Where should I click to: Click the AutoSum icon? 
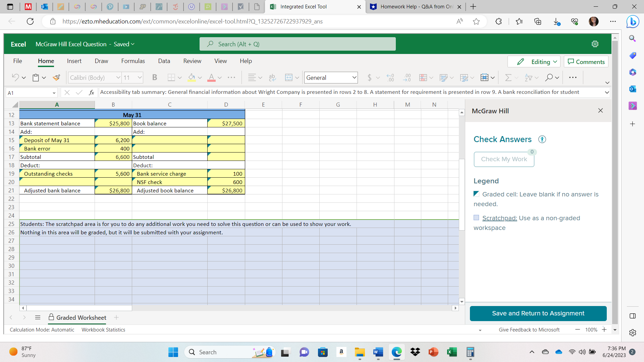tap(508, 77)
